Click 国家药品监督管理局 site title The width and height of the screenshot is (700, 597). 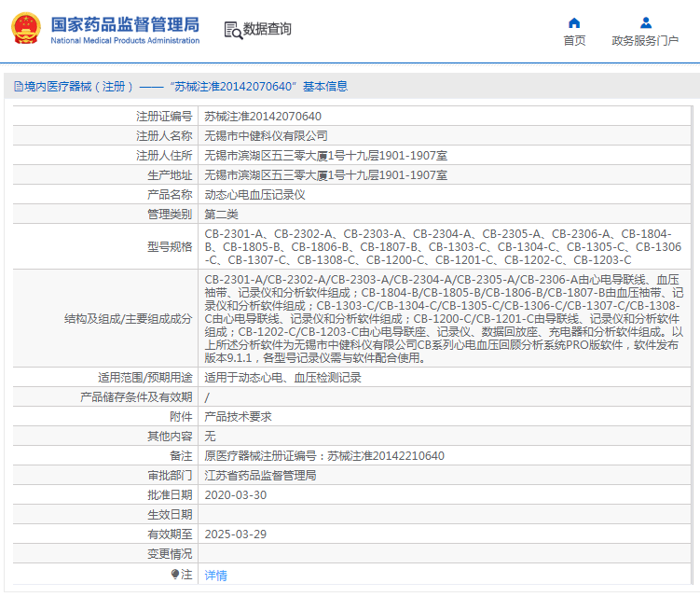click(125, 24)
